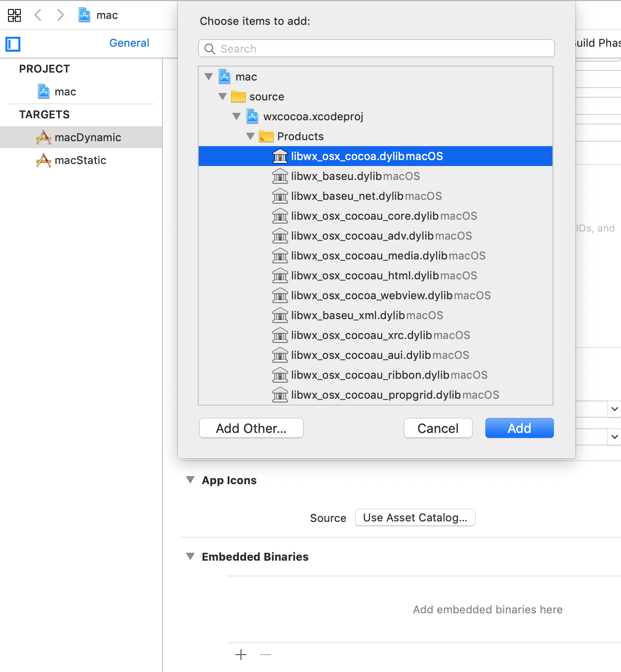Click library icon of libwx_osx_cocoau_media.dylib

[280, 255]
